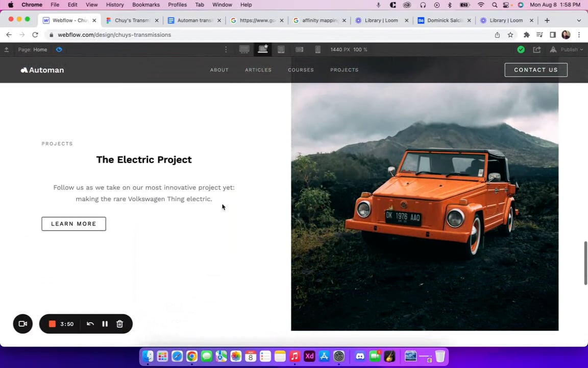Click the green saved-status check icon
Screen dimensions: 588x368
(x=521, y=50)
